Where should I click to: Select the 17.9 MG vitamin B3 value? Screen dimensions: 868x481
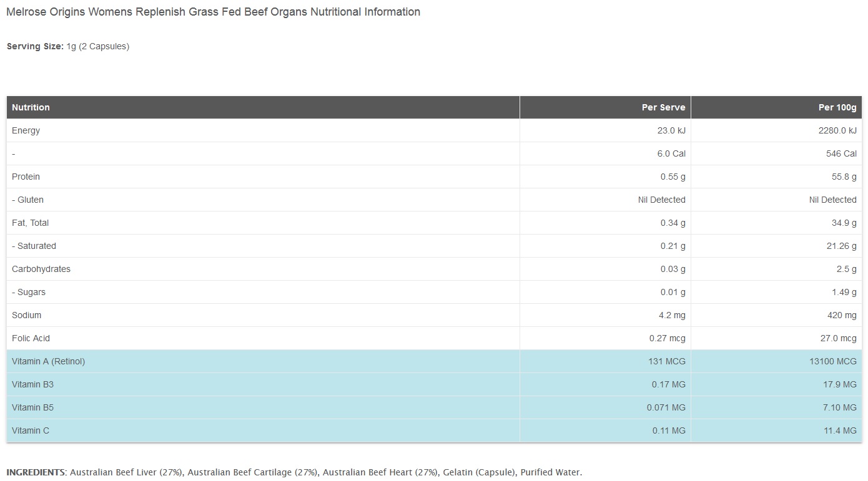coord(840,384)
